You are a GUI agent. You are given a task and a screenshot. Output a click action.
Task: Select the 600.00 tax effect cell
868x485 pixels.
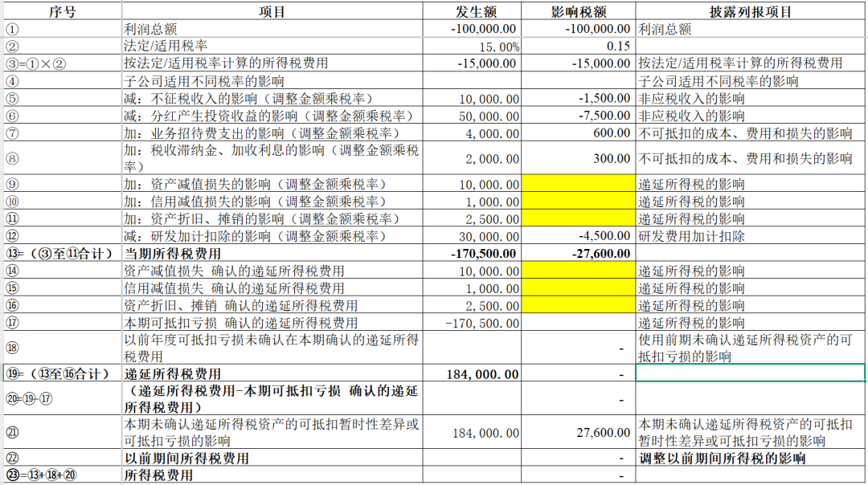[579, 133]
